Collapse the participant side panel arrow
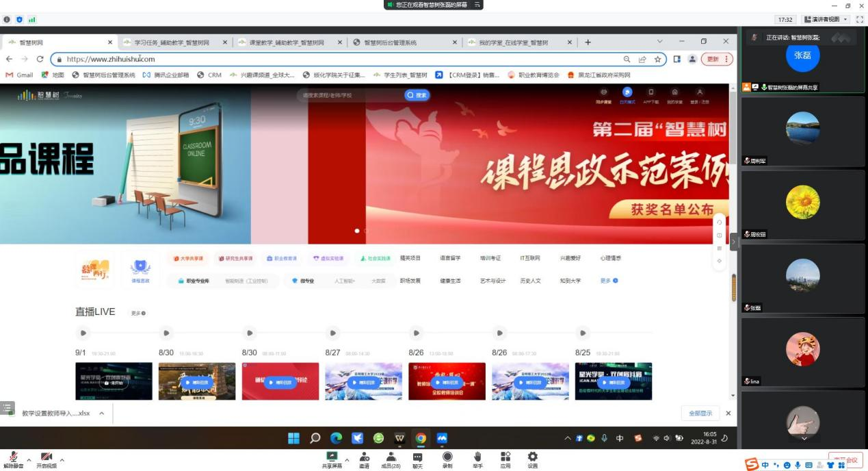The width and height of the screenshot is (868, 471). click(x=734, y=242)
